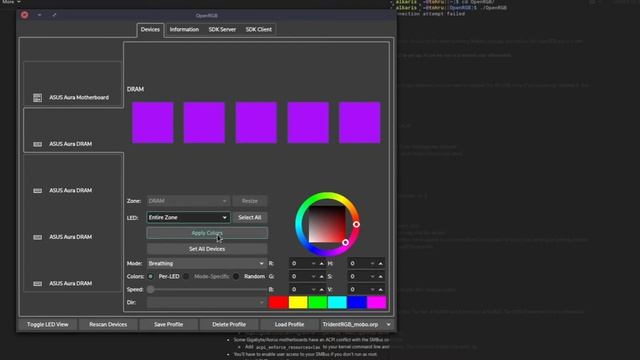
Task: Increase the G value with its up arrow
Action: point(322,277)
